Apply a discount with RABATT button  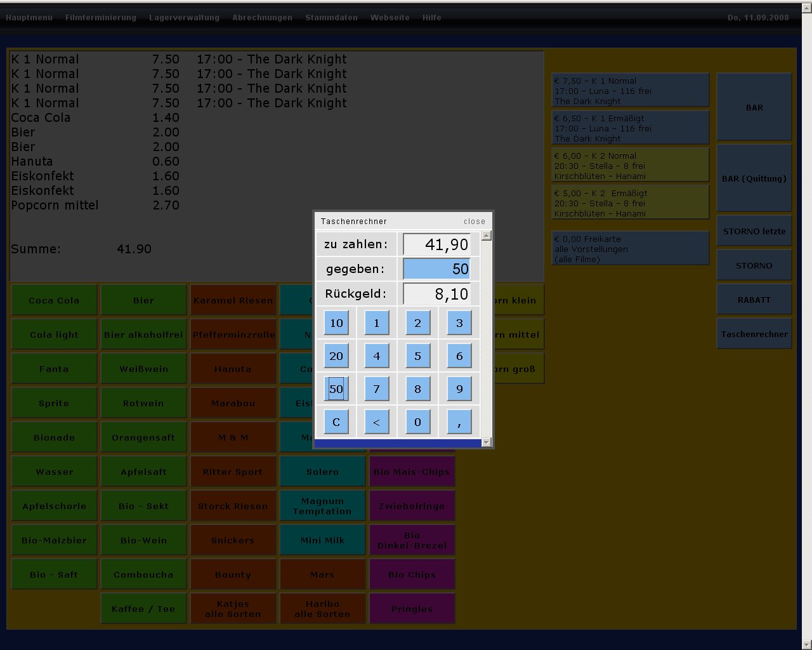tap(754, 300)
